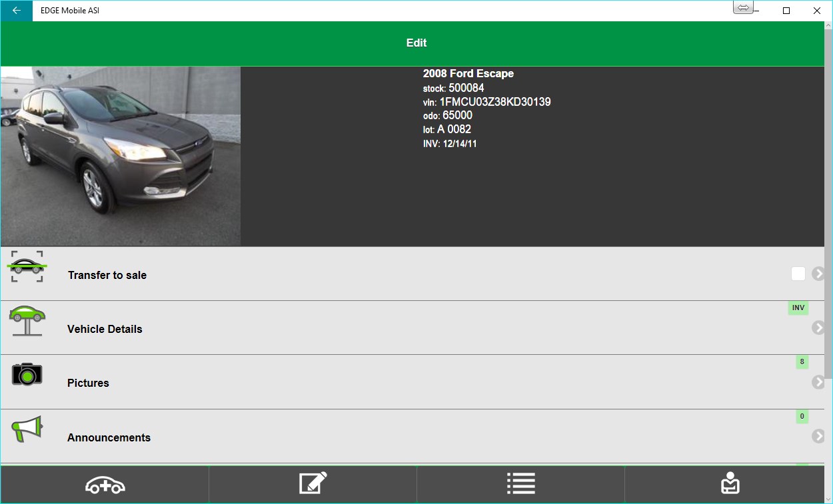Tap the add vehicle icon in bottom bar
833x504 pixels.
(x=105, y=485)
